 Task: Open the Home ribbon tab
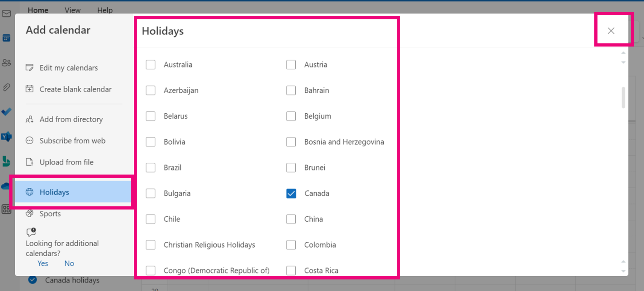[x=38, y=10]
